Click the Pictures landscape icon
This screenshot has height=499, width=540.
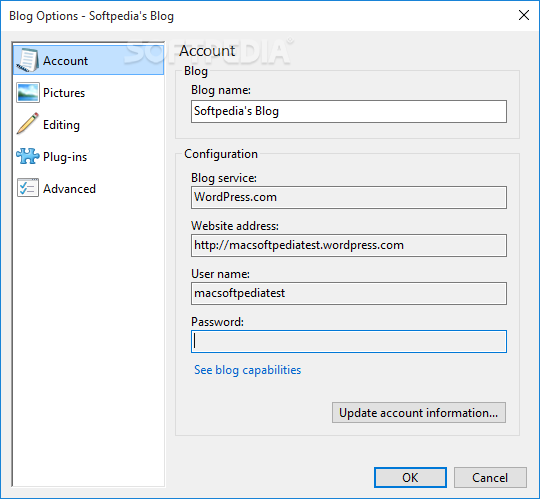point(28,92)
